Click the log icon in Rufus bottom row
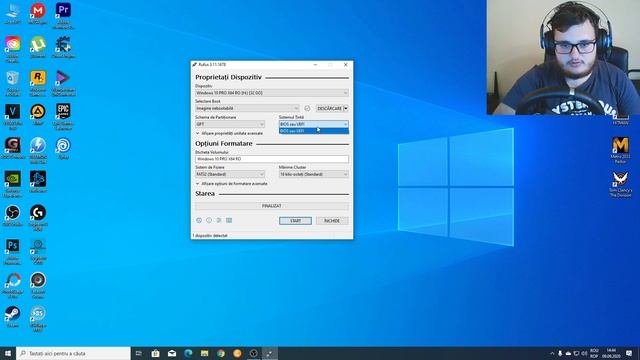Screen dimensions: 640x360 229,220
